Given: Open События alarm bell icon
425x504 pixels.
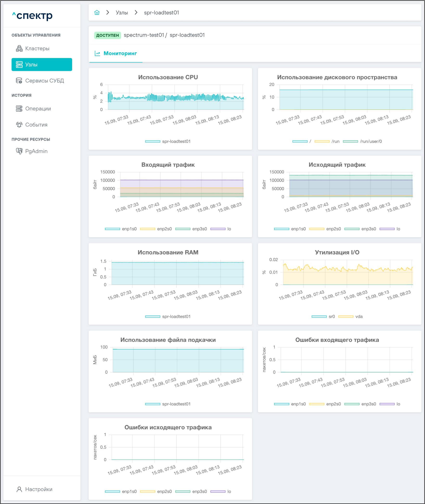Looking at the screenshot, I should (x=19, y=125).
